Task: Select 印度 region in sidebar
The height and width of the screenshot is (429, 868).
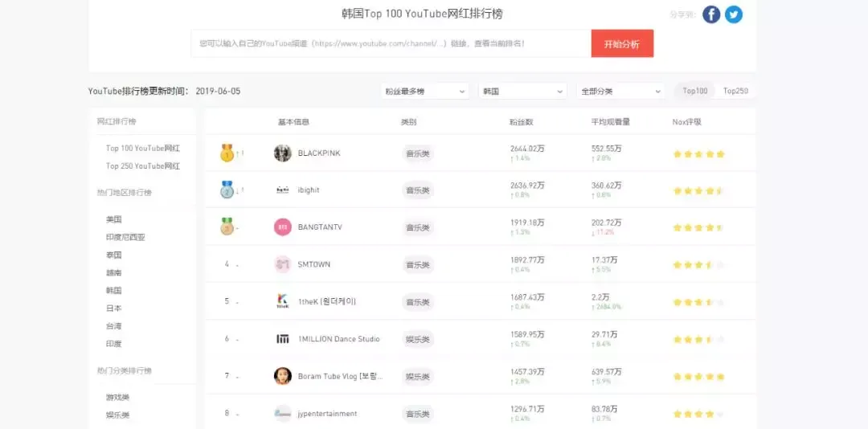Action: [113, 344]
